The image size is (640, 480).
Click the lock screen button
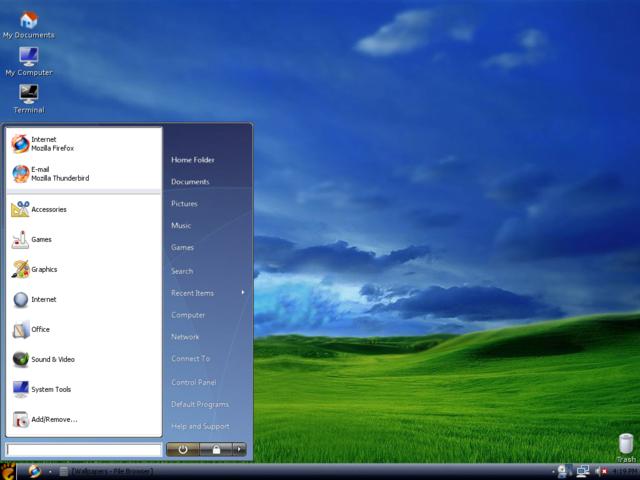[x=216, y=449]
